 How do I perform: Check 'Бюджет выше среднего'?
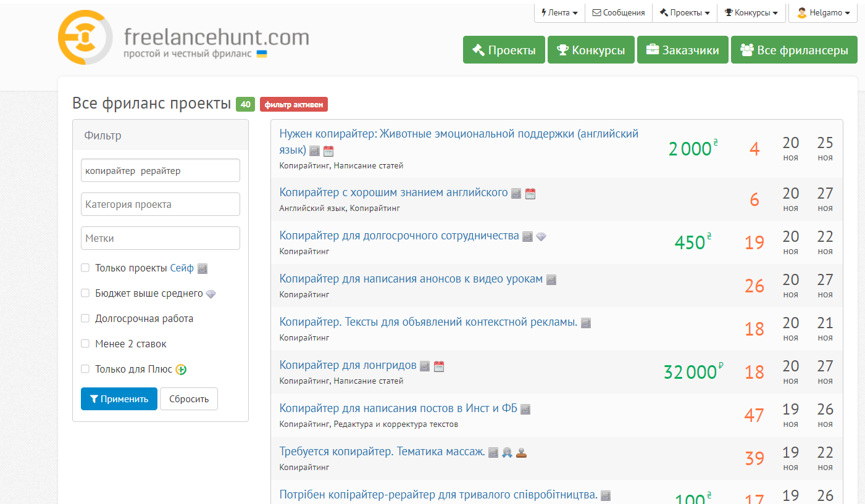coord(85,293)
